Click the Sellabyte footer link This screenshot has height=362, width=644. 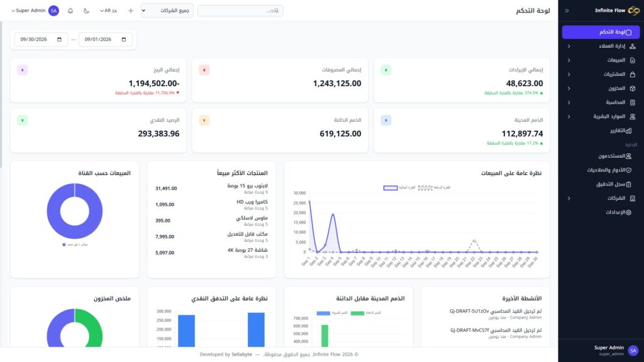pyautogui.click(x=241, y=354)
